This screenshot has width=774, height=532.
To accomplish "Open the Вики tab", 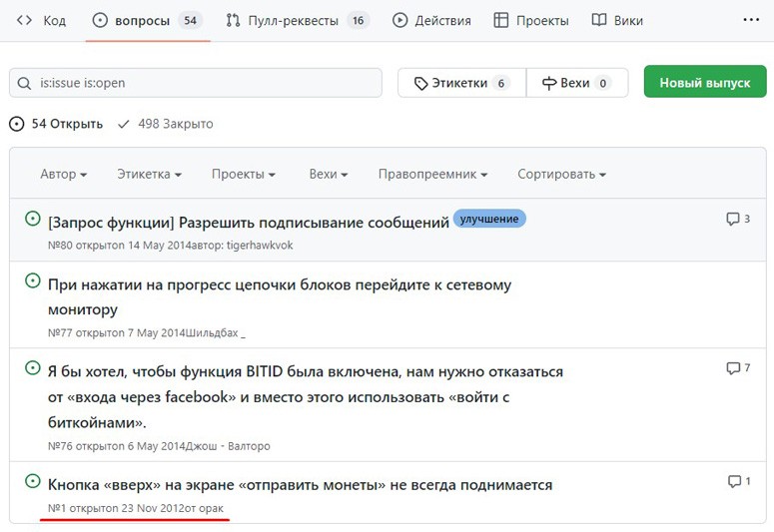I will [617, 20].
